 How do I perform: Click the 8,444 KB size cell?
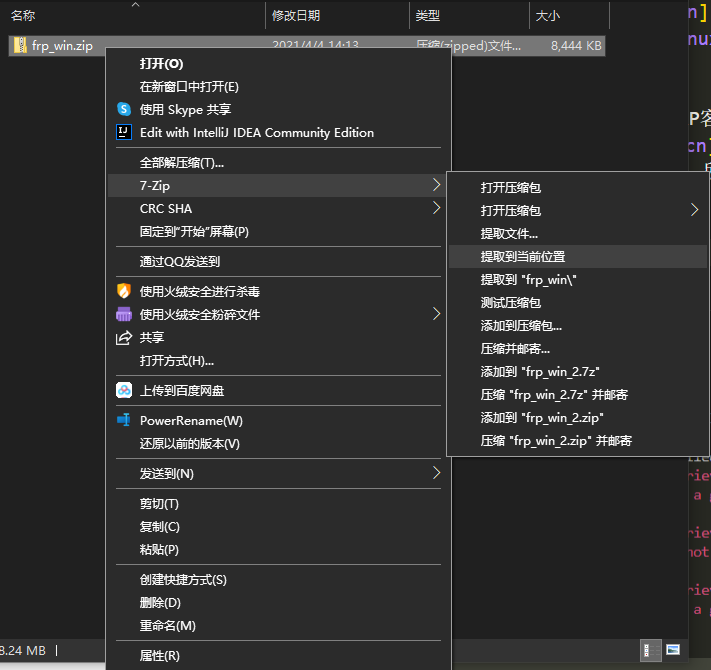(x=576, y=46)
